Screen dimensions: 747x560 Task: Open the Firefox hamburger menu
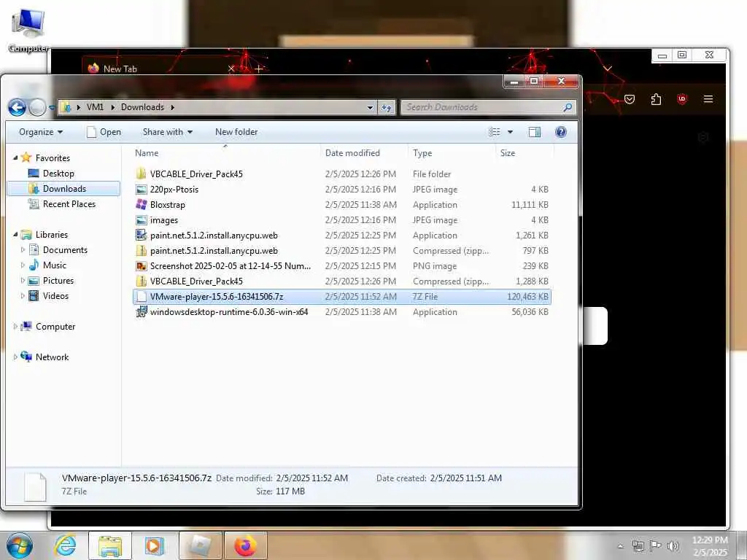coord(708,99)
